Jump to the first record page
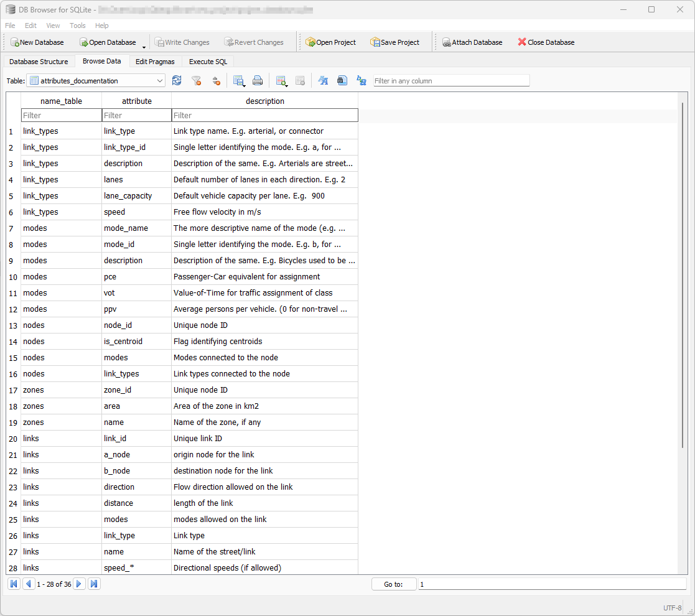Image resolution: width=695 pixels, height=616 pixels. coord(14,584)
